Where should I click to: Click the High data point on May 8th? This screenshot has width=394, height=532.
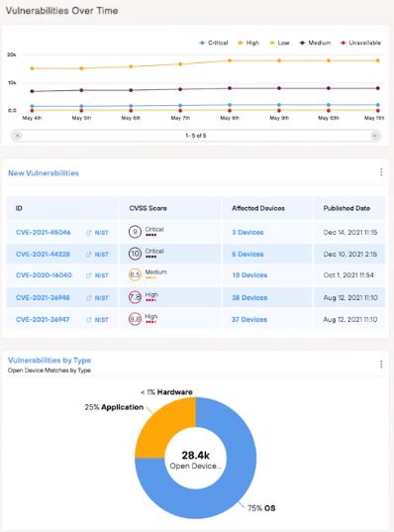click(230, 60)
